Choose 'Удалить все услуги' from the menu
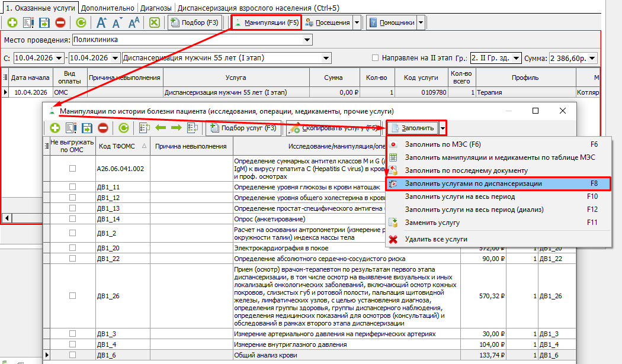This screenshot has height=364, width=622. pos(436,239)
